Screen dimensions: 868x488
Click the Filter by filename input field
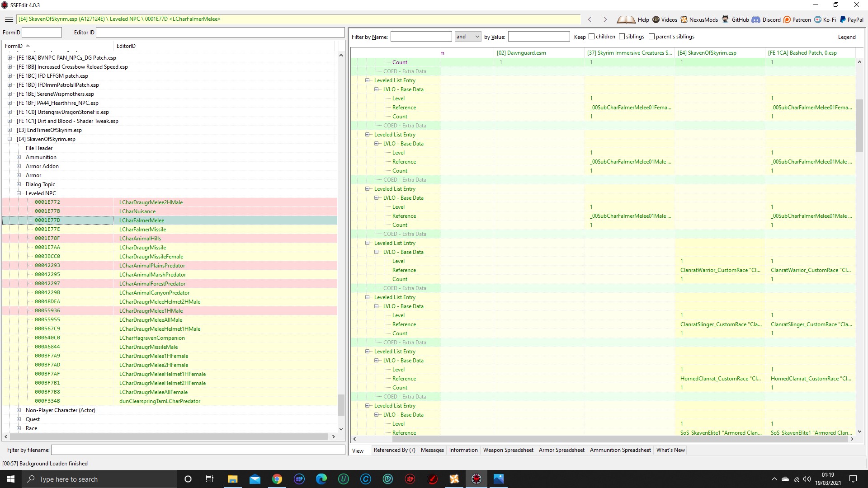pos(198,450)
